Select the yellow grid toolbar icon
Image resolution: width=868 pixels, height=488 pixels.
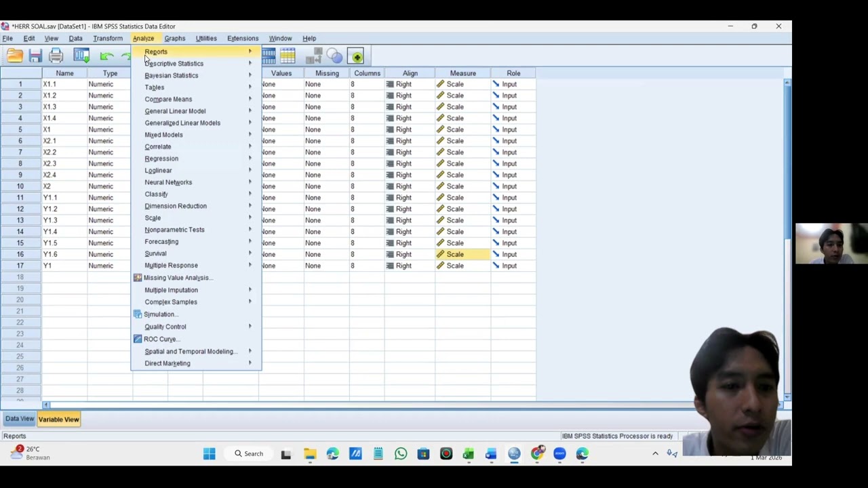click(288, 56)
